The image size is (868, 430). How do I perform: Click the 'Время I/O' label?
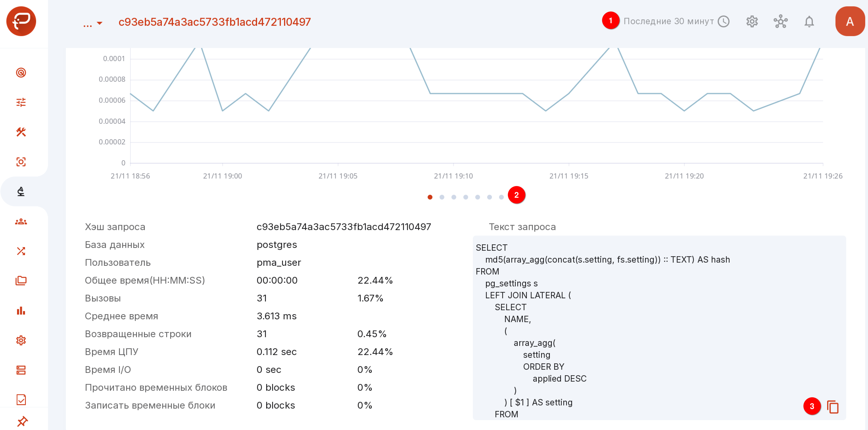tap(108, 370)
